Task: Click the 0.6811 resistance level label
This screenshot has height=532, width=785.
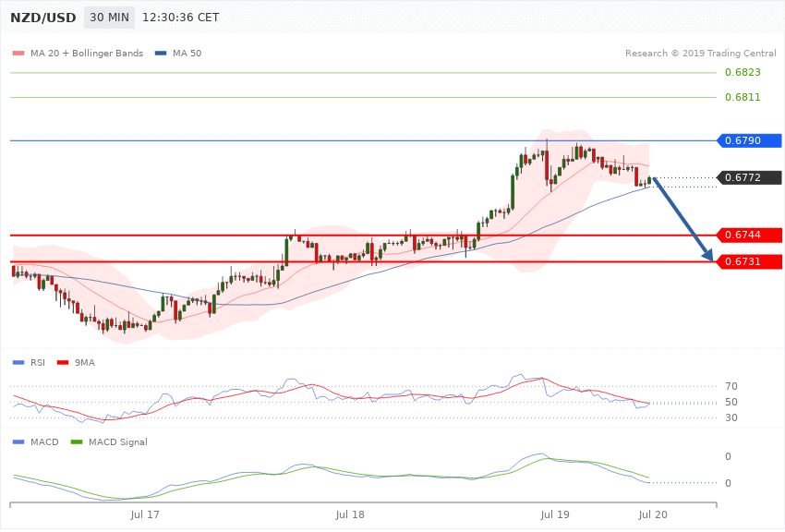Action: tap(743, 97)
